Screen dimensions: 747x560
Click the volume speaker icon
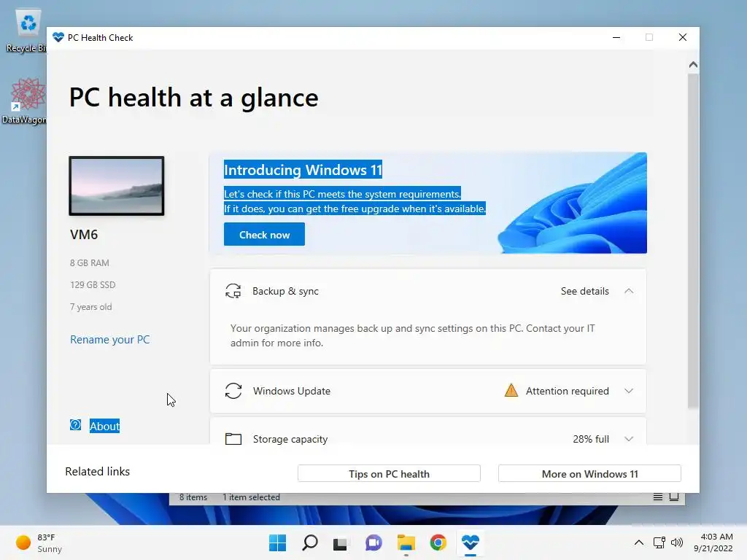click(x=677, y=542)
